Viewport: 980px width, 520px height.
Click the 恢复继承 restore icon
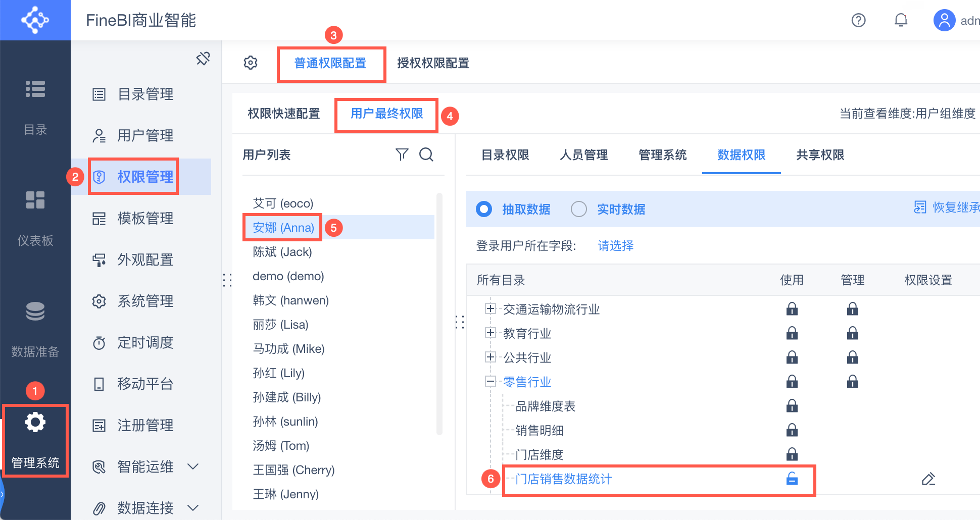coord(920,207)
